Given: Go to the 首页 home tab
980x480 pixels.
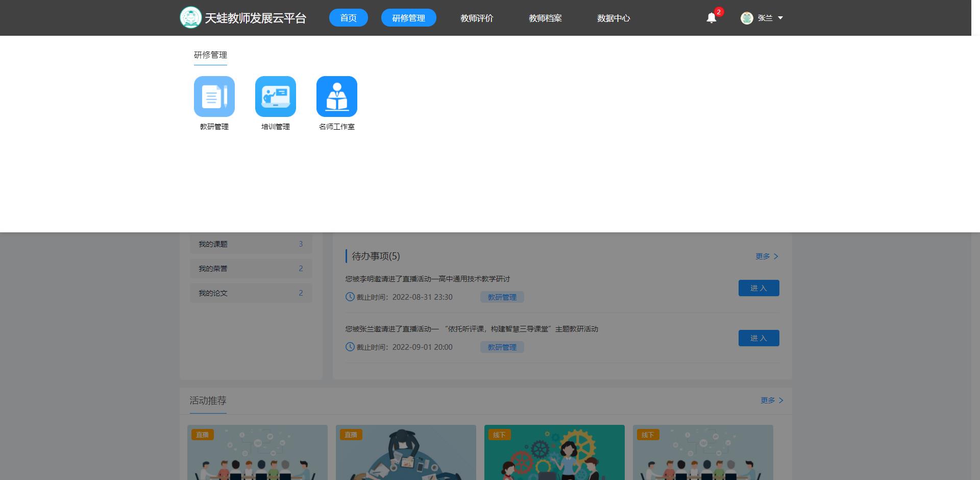Looking at the screenshot, I should (349, 18).
